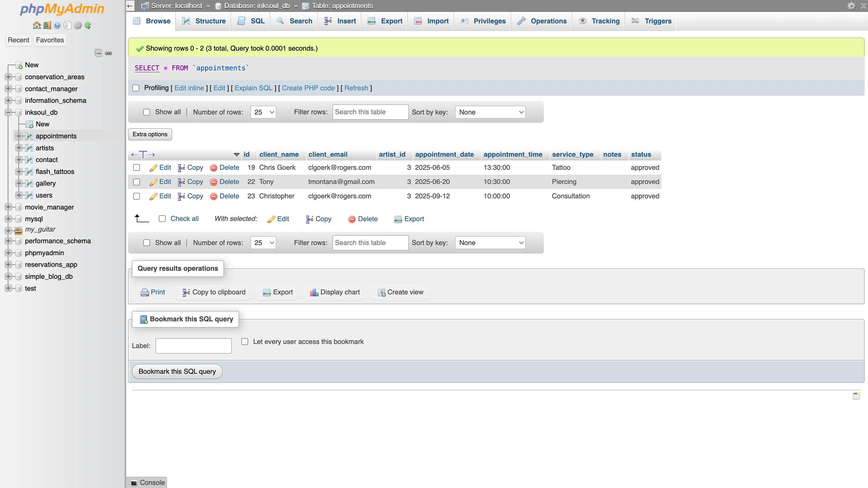Click small yellow note icon at bottom right

pos(856,396)
